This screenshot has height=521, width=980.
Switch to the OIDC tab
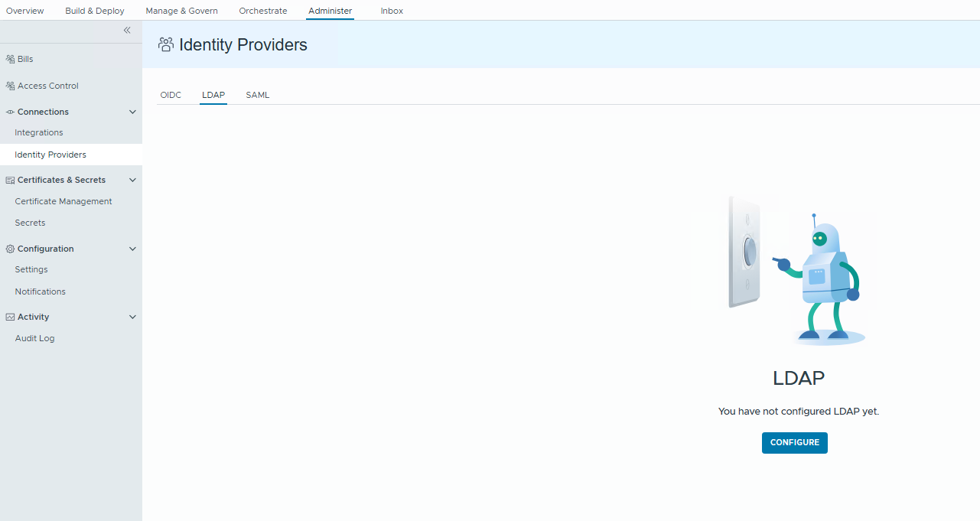tap(171, 95)
